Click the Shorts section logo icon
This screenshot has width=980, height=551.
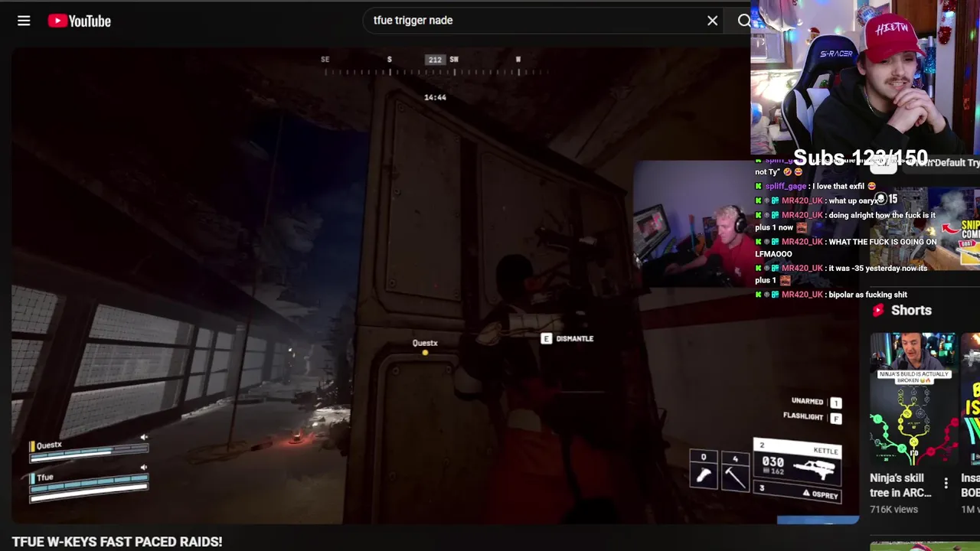878,310
